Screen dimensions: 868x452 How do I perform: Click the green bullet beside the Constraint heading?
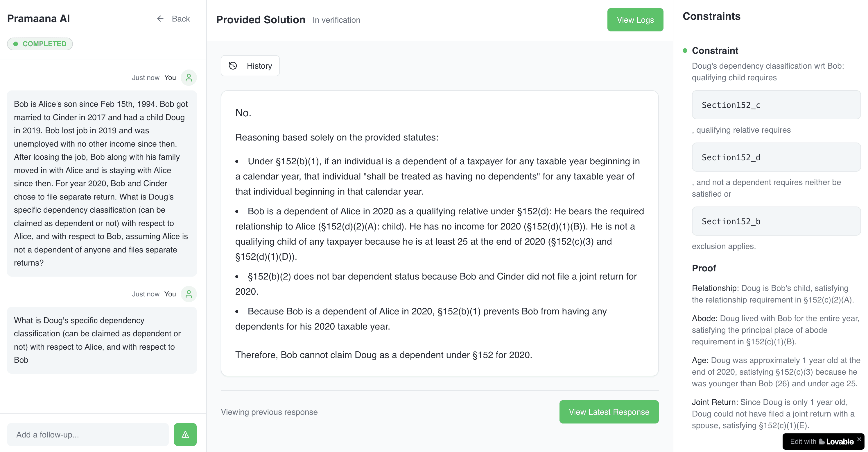pos(685,51)
